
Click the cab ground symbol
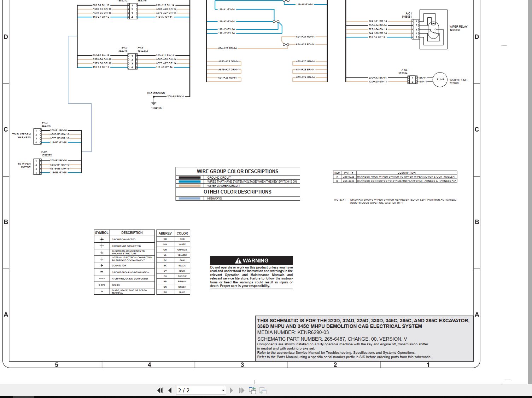154,102
